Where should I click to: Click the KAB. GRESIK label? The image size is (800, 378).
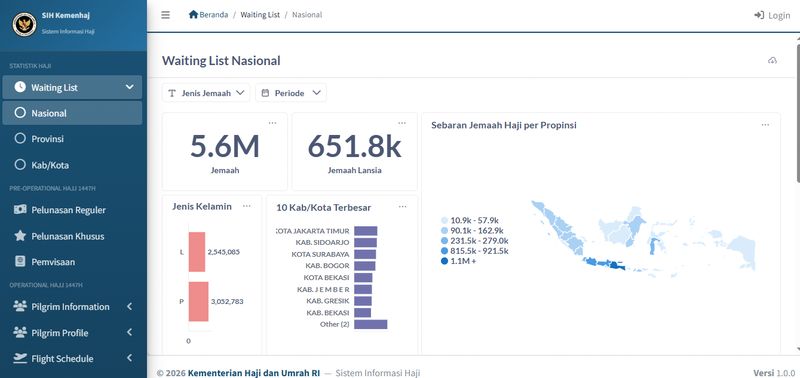tap(328, 301)
